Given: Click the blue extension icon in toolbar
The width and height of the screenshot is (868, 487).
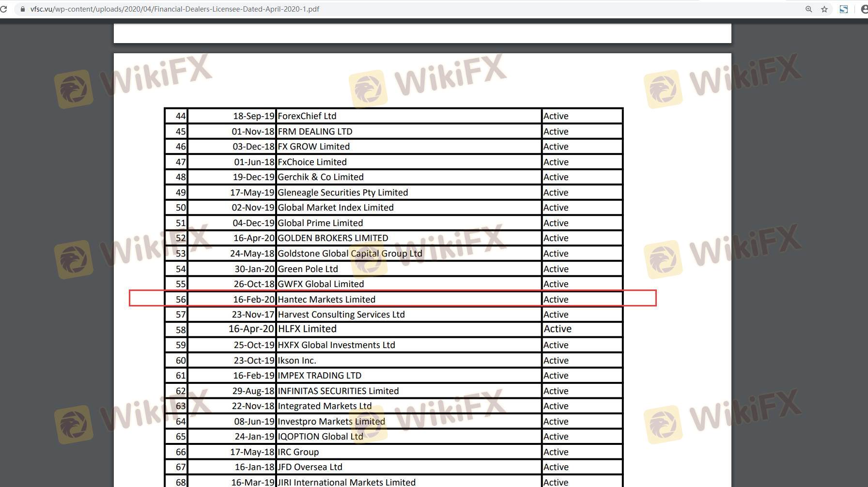Looking at the screenshot, I should pyautogui.click(x=844, y=9).
